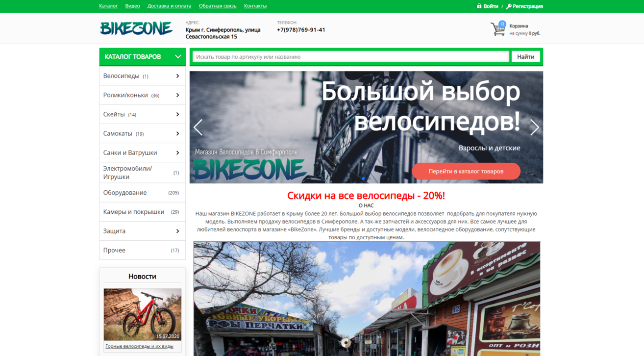
Task: Click Перейти в каталог товаров button
Action: click(x=466, y=171)
